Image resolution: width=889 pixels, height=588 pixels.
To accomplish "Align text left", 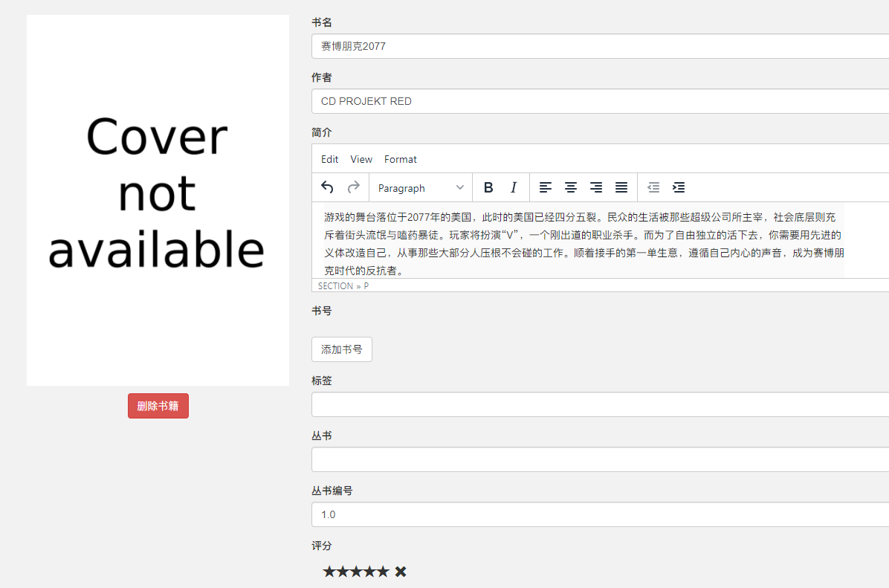I will (545, 187).
